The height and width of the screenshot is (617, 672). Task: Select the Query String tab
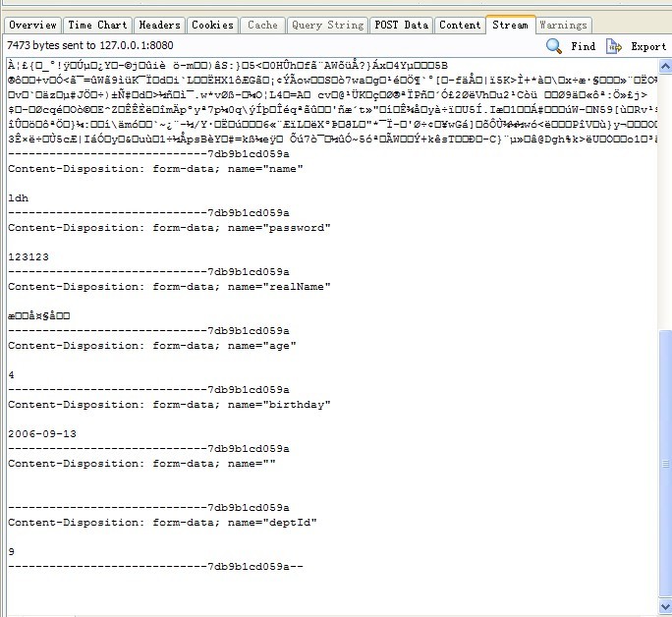pos(327,25)
